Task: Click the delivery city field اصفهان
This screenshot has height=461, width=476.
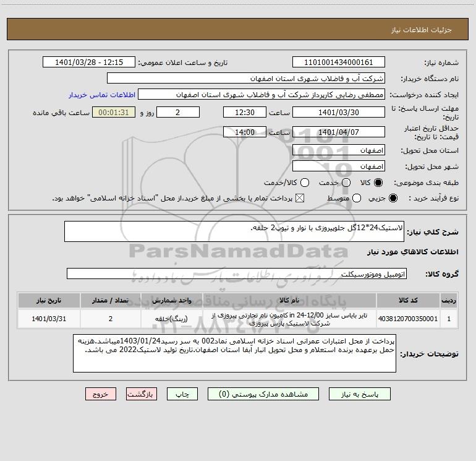Action: point(339,166)
